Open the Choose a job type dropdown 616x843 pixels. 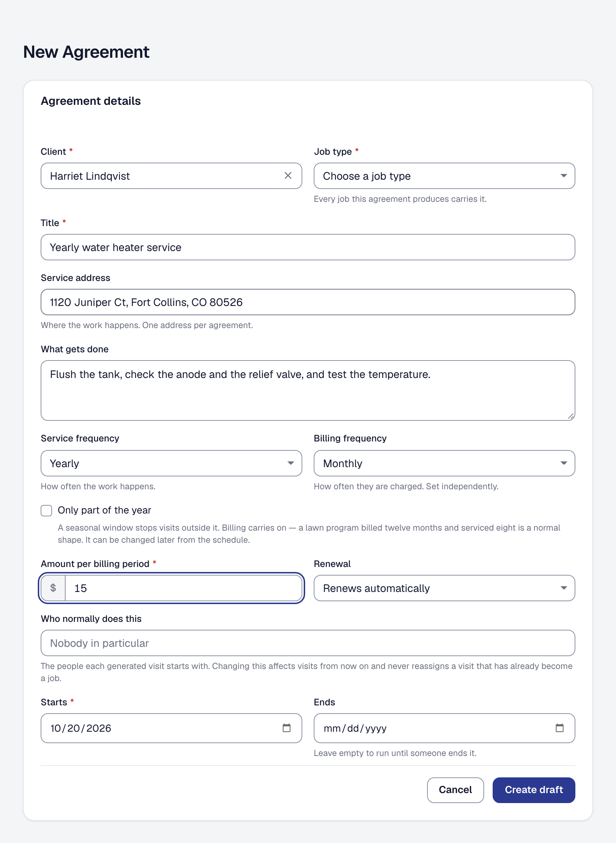(444, 176)
